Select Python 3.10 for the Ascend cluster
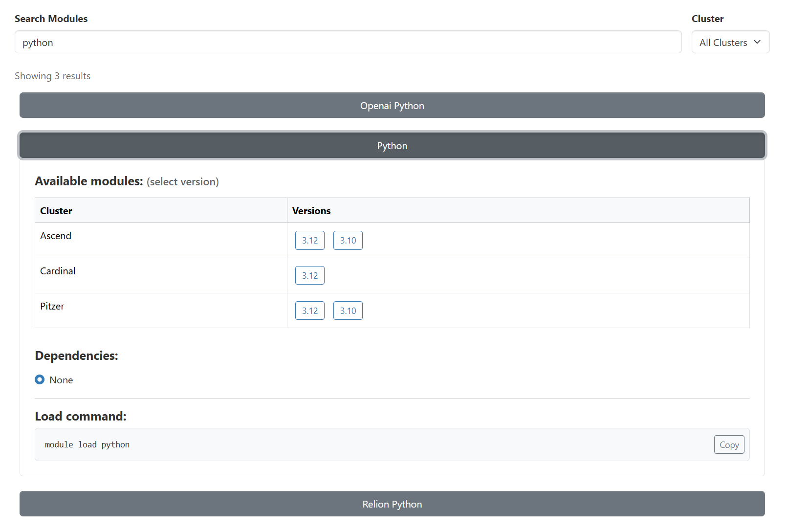787x532 pixels. pyautogui.click(x=348, y=240)
